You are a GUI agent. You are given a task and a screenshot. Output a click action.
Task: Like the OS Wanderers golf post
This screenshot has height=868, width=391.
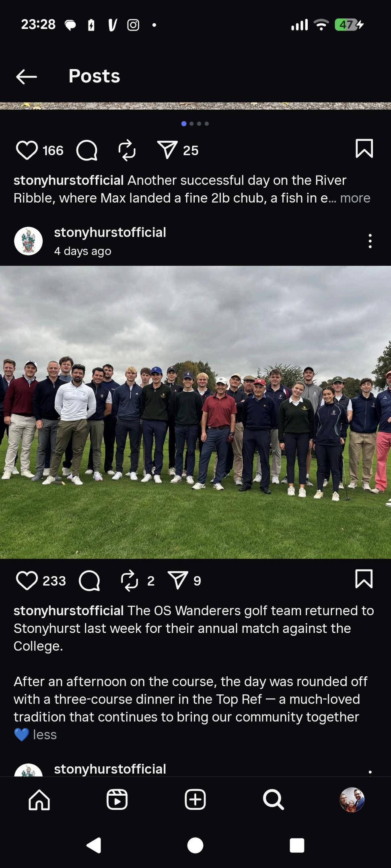(27, 581)
